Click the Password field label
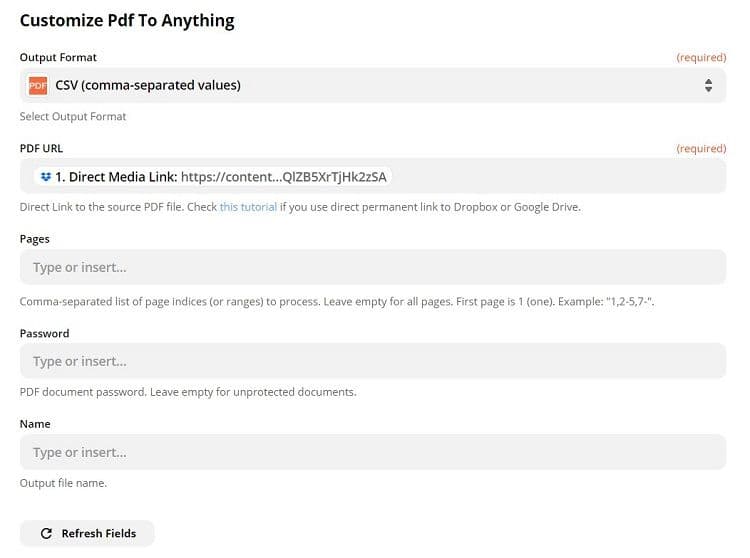 coord(45,333)
